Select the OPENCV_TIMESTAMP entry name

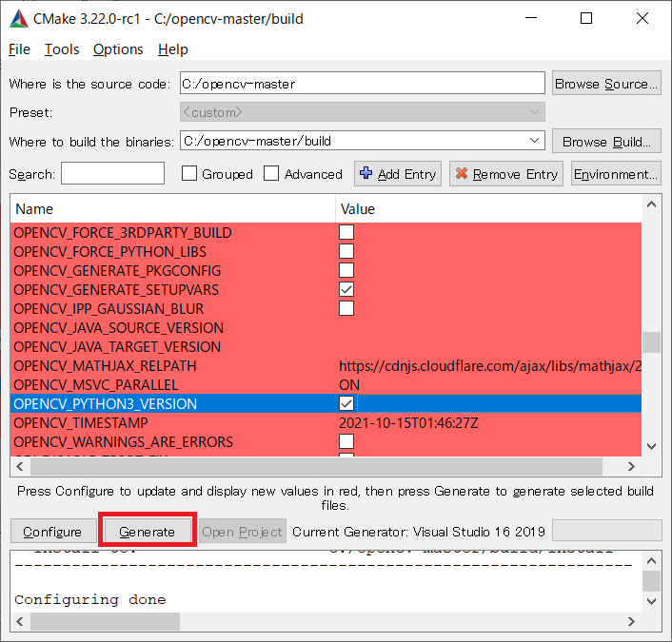click(81, 422)
